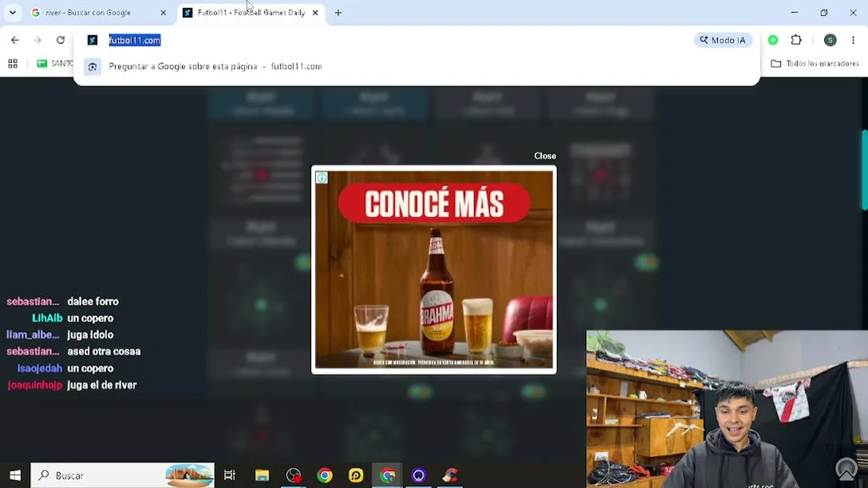The width and height of the screenshot is (868, 488).
Task: Open the CCleaner taskbar icon
Action: pyautogui.click(x=450, y=475)
